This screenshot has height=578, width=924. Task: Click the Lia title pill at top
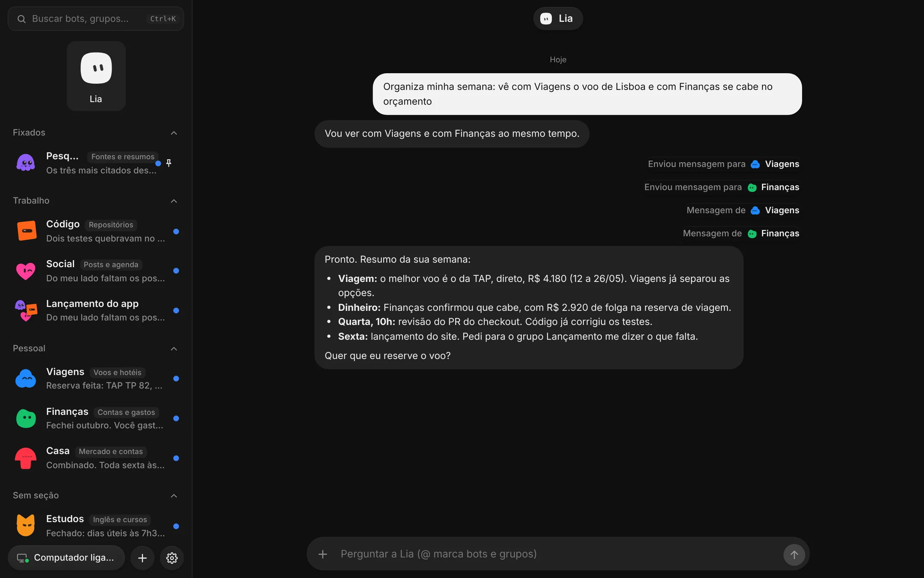click(558, 18)
